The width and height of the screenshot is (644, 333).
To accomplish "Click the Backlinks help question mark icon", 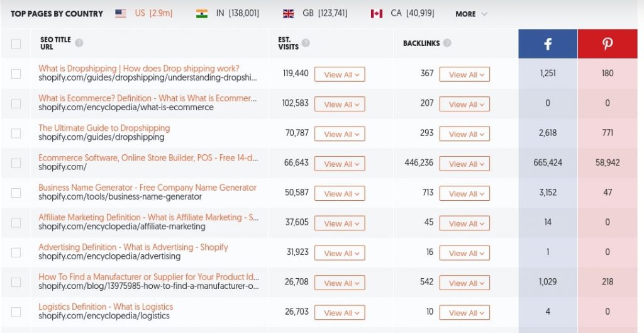I will point(447,43).
